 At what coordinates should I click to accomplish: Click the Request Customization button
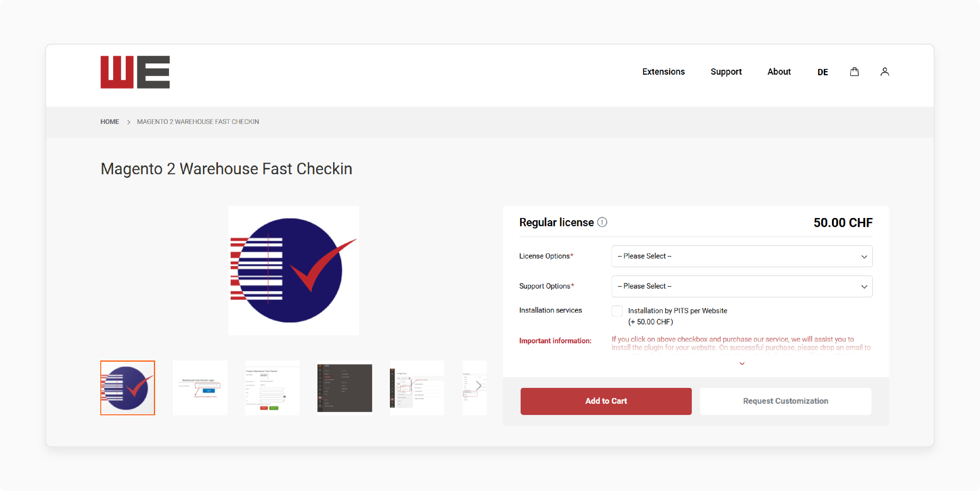click(x=786, y=401)
